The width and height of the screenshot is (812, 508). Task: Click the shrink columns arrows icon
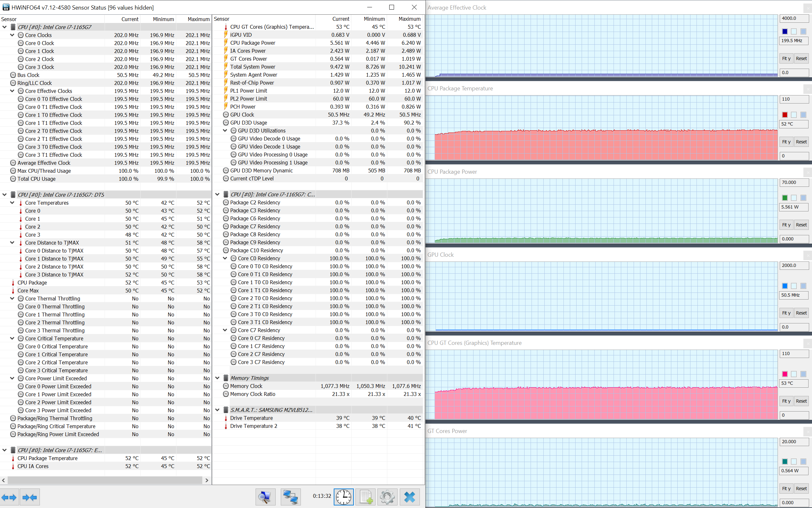[30, 497]
